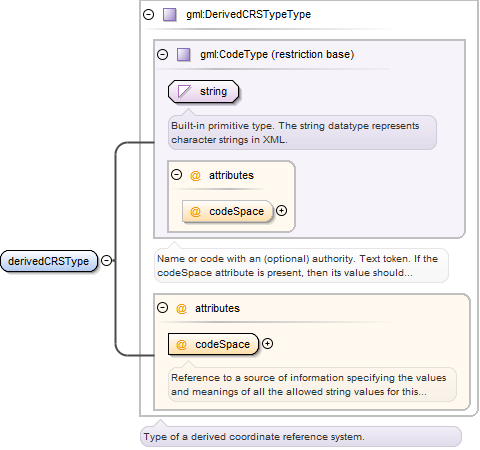Click the gml:CodeType complex type icon
Image resolution: width=480 pixels, height=450 pixels.
point(184,54)
